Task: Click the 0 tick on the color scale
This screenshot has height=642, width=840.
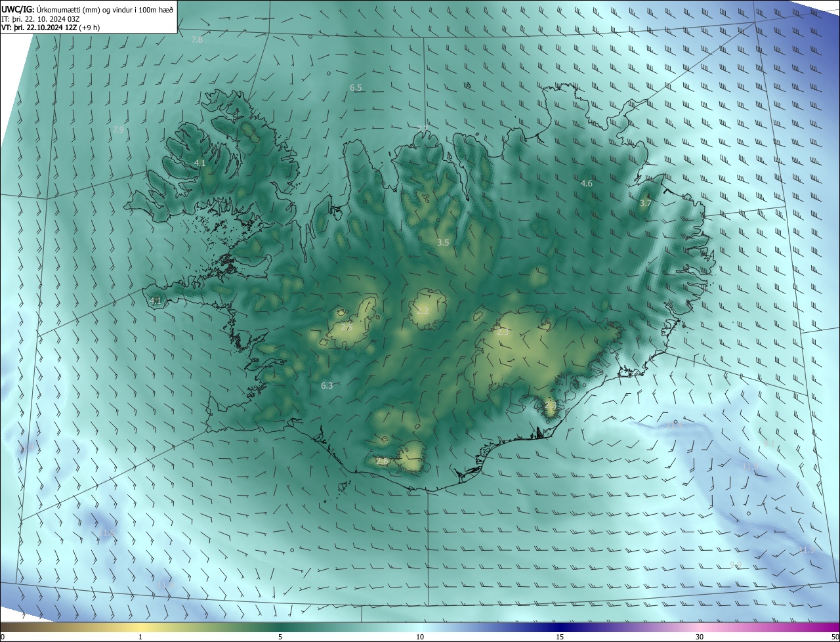Action: pyautogui.click(x=3, y=637)
